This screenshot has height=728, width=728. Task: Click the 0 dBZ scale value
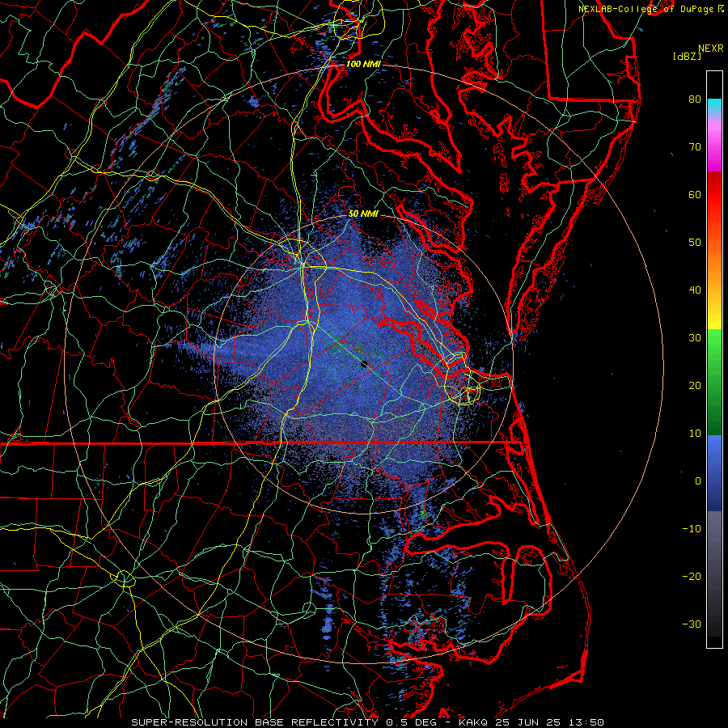(698, 481)
